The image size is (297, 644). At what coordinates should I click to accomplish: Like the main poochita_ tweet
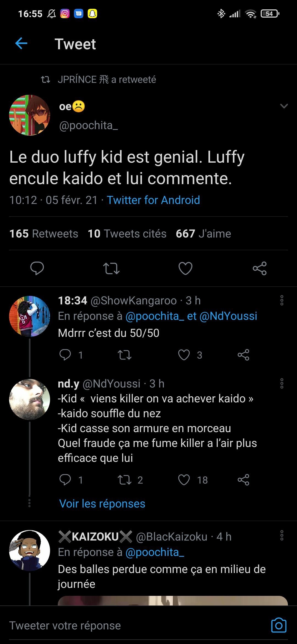point(185,268)
